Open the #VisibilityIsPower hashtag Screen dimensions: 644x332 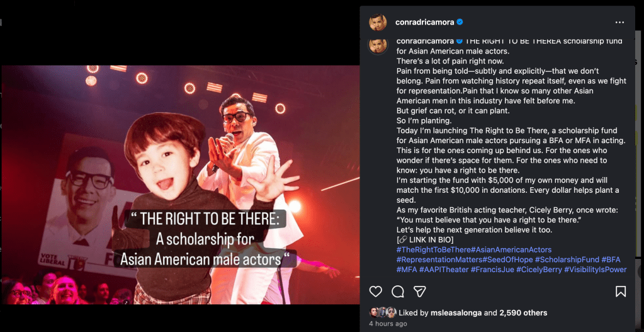(x=595, y=270)
